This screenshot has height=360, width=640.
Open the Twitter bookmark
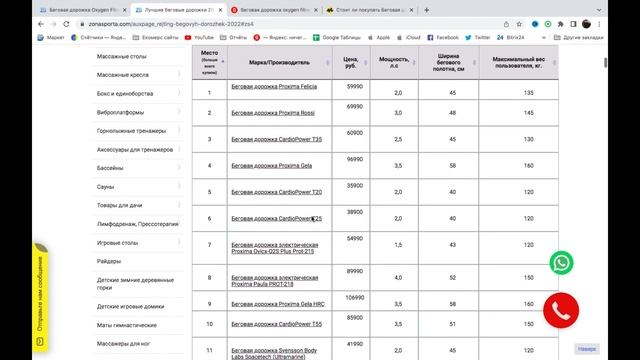[478, 38]
